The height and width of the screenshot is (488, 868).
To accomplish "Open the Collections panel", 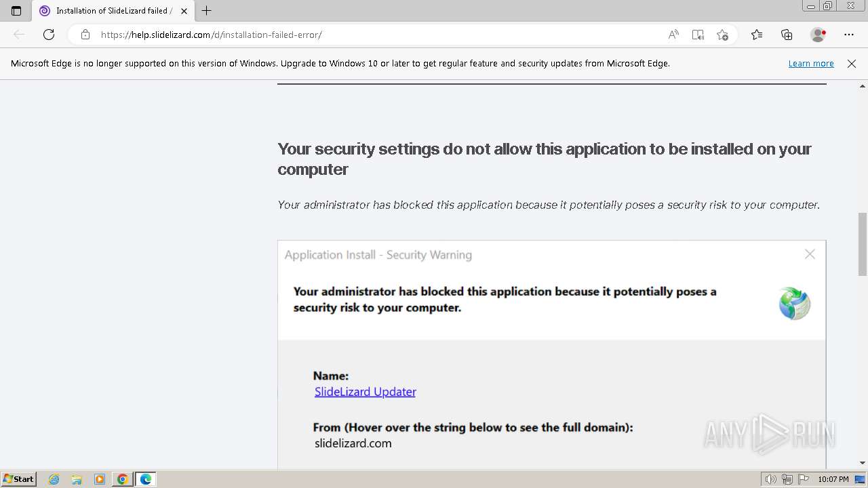I will click(x=787, y=35).
